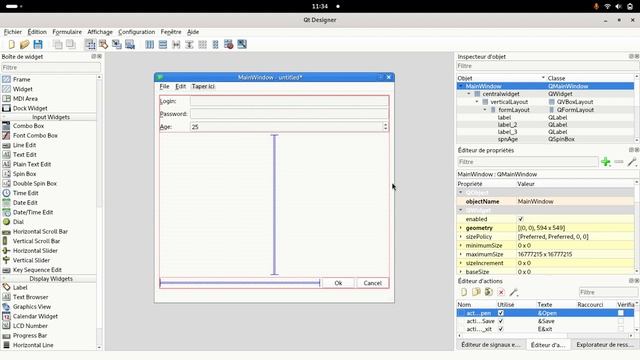Open the form's File menu

[164, 87]
